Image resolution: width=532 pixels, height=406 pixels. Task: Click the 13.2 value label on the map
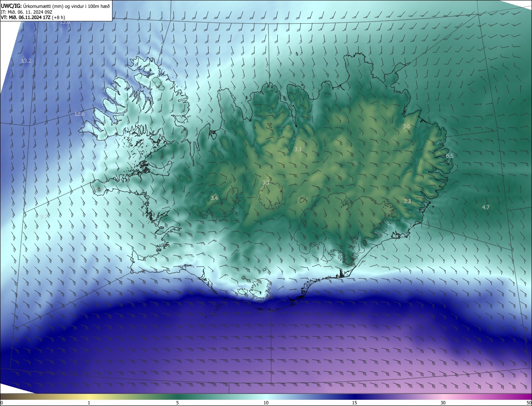click(26, 61)
